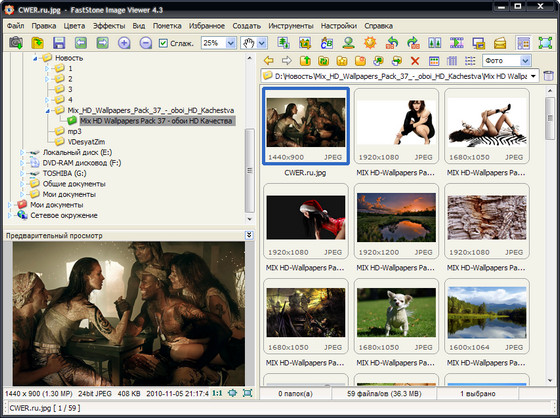Open the 25% zoom dropdown
This screenshot has height=418, width=560.
231,43
